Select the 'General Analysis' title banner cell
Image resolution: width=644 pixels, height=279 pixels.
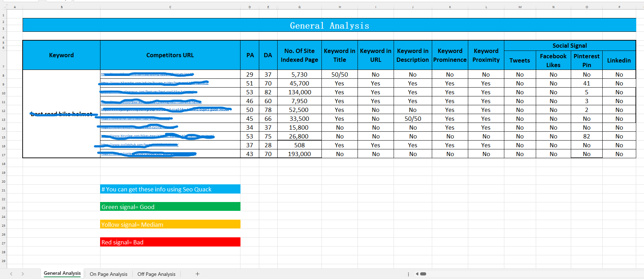coord(329,25)
